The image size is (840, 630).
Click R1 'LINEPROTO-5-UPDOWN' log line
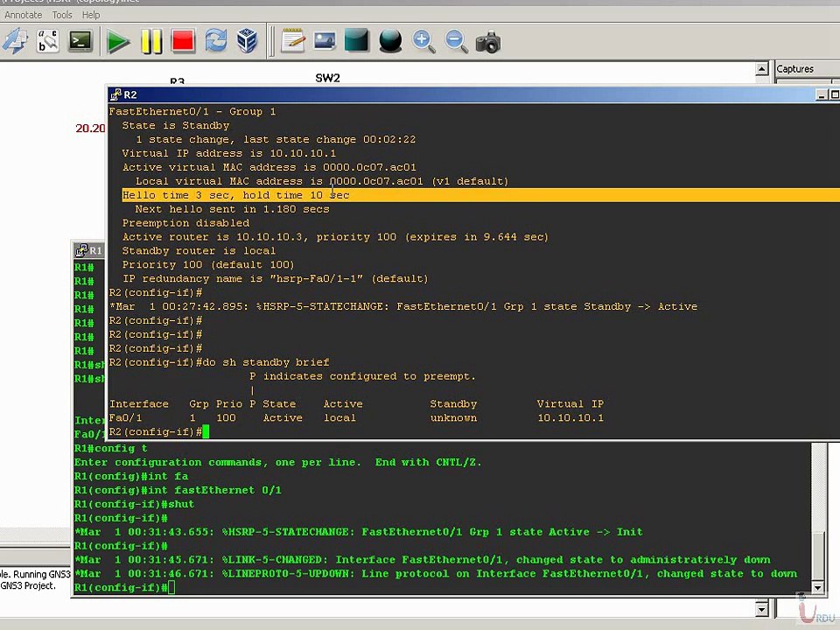(436, 574)
